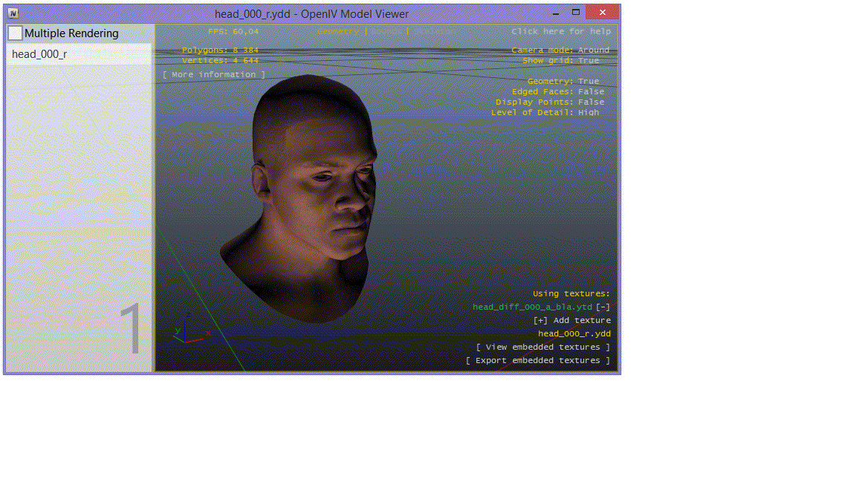Open 'Click here for help' link
Viewport: 868px width, 496px height.
point(561,31)
